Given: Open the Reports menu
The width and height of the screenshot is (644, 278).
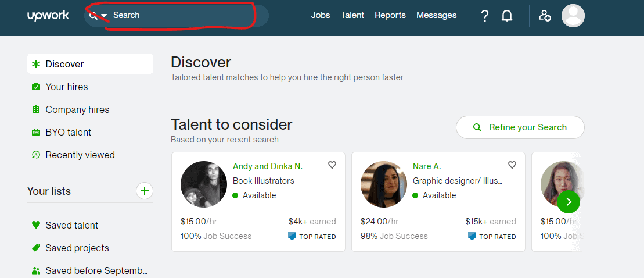Looking at the screenshot, I should coord(390,15).
